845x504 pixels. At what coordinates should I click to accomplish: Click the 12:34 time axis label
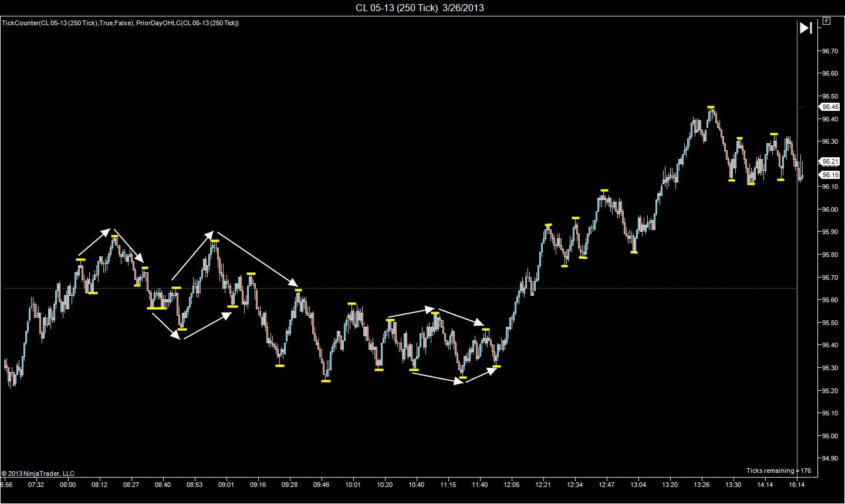coord(575,485)
